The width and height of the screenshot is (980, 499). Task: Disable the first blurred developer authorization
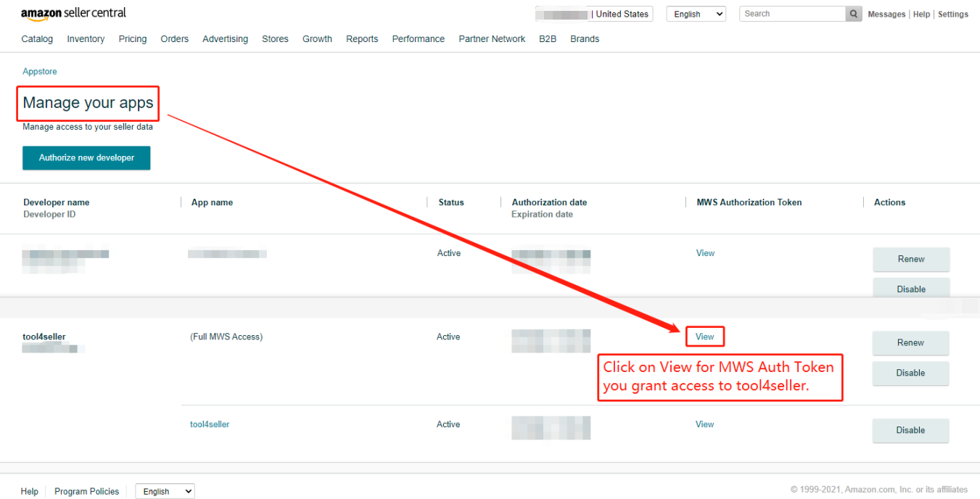[x=911, y=288]
